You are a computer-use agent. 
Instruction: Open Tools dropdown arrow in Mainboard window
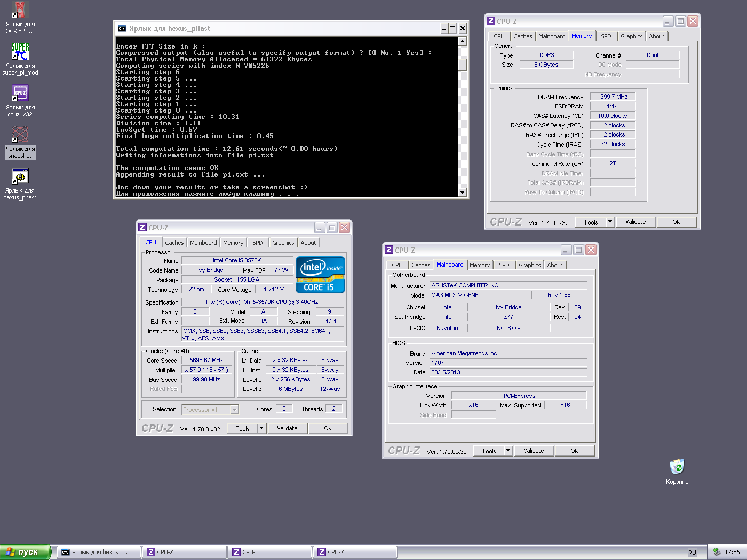point(508,451)
